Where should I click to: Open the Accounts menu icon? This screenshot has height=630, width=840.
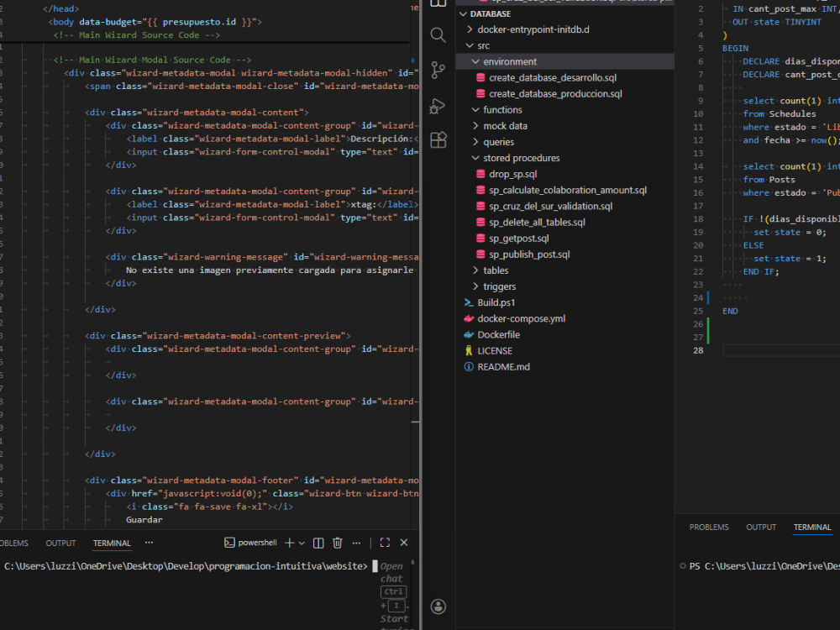coord(438,606)
